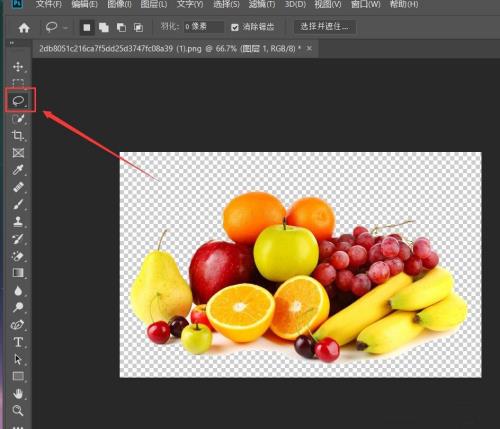Select the Pen tool
500x429 pixels.
pyautogui.click(x=18, y=325)
